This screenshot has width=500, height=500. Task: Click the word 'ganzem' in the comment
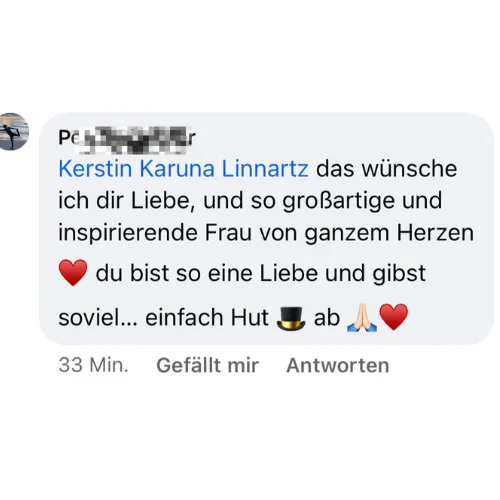[346, 234]
